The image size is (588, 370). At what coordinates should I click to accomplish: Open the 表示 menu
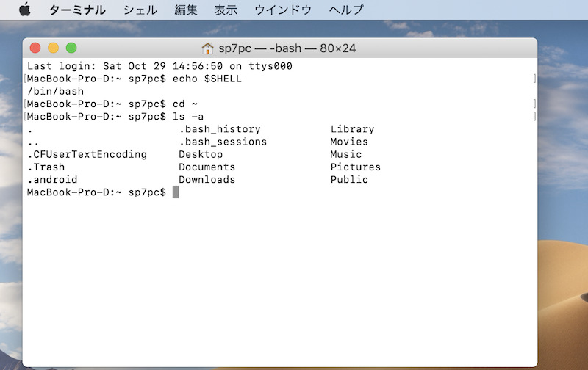[x=226, y=10]
